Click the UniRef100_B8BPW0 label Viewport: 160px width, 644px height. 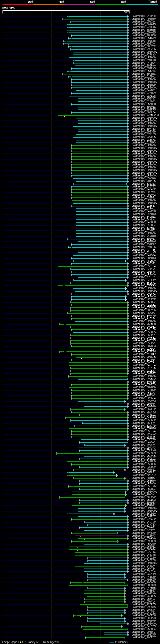coord(143,66)
